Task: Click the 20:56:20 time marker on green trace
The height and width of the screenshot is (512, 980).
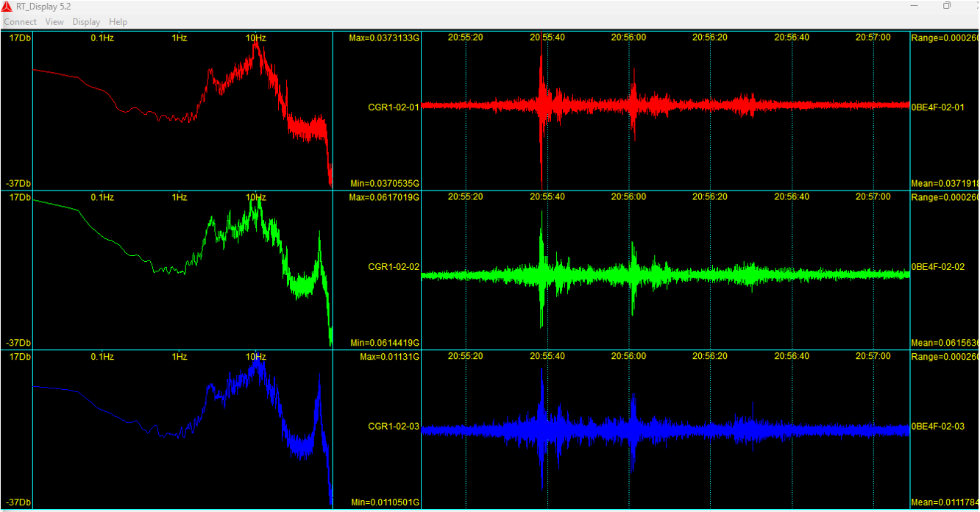Action: tap(710, 197)
